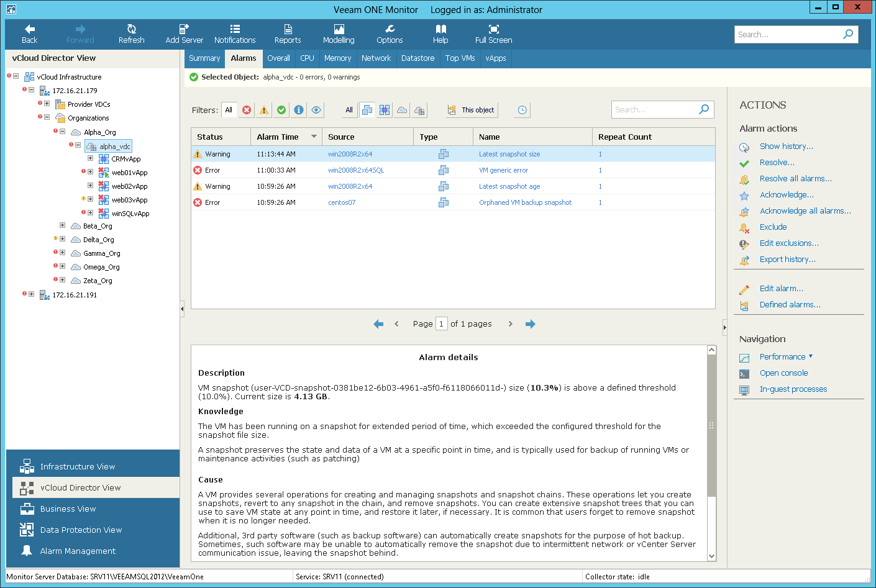Click Defined alarms link

pyautogui.click(x=790, y=305)
